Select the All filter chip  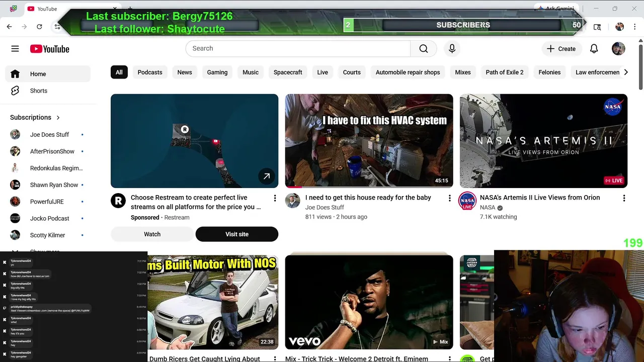pyautogui.click(x=119, y=72)
